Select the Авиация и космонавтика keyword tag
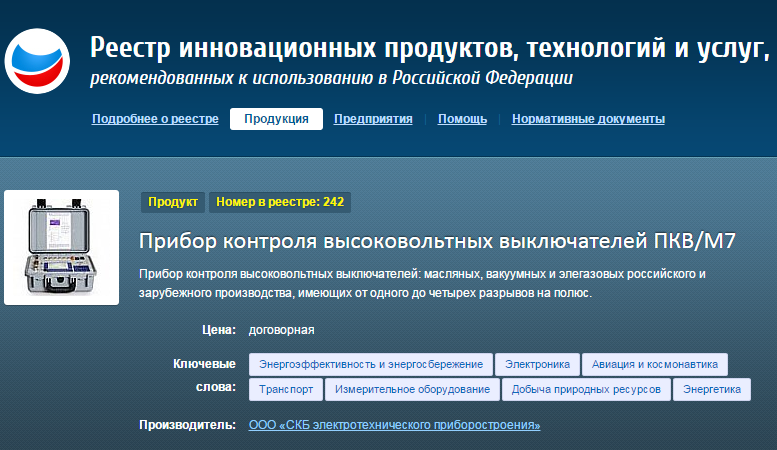Image resolution: width=777 pixels, height=450 pixels. (655, 364)
